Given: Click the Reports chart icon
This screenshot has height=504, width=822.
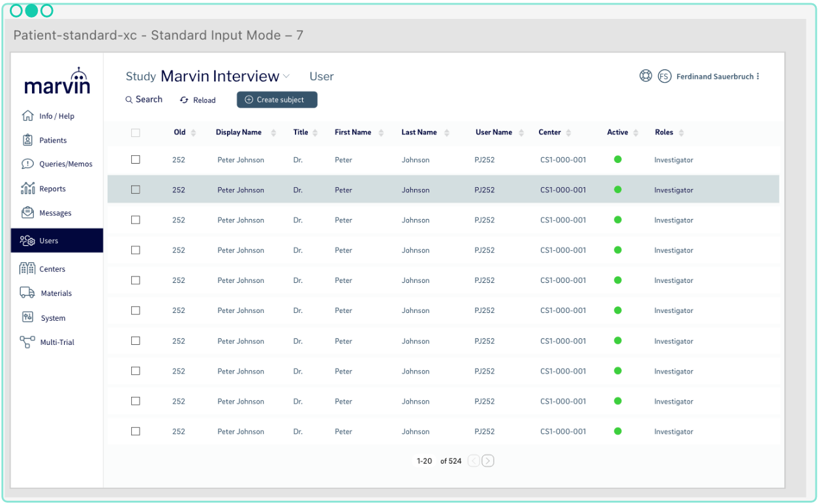Looking at the screenshot, I should pos(27,188).
